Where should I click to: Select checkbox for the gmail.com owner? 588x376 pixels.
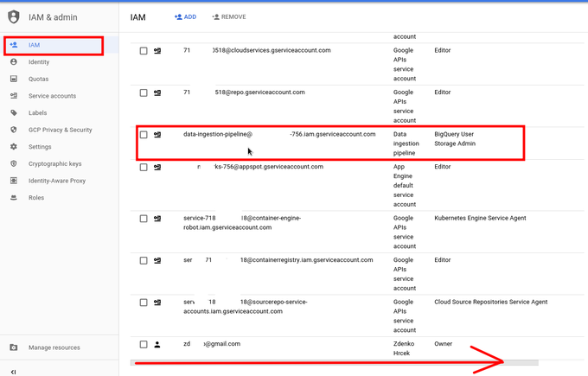[144, 345]
